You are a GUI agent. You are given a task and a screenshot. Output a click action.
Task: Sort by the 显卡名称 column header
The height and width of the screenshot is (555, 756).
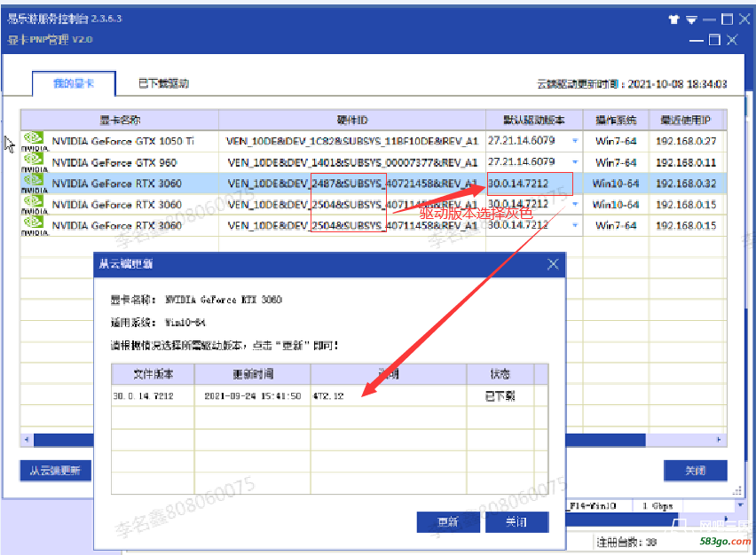[x=120, y=120]
